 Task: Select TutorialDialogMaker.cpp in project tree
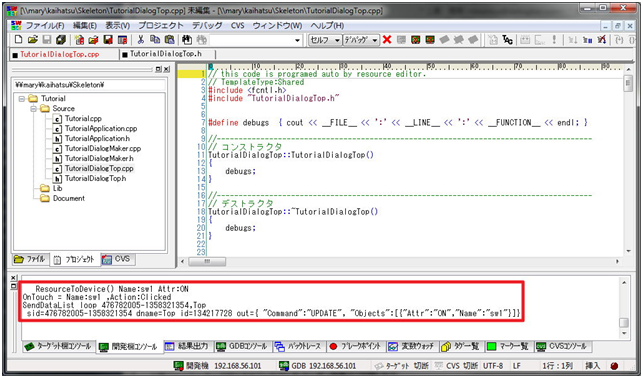pyautogui.click(x=103, y=148)
